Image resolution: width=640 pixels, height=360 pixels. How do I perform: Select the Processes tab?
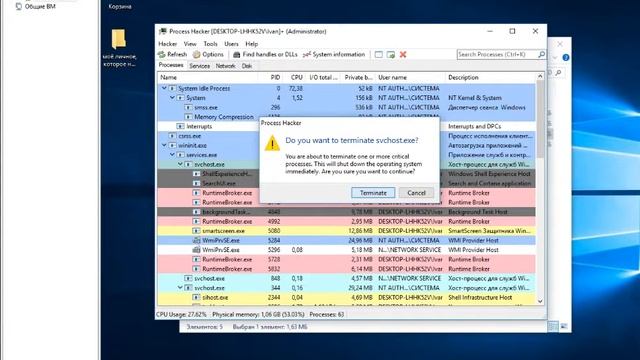[x=171, y=65]
